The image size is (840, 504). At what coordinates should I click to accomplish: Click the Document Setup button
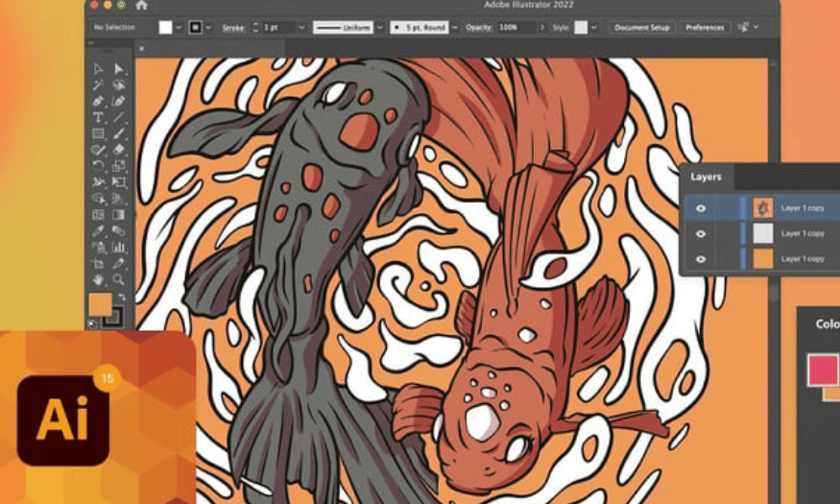(x=642, y=27)
